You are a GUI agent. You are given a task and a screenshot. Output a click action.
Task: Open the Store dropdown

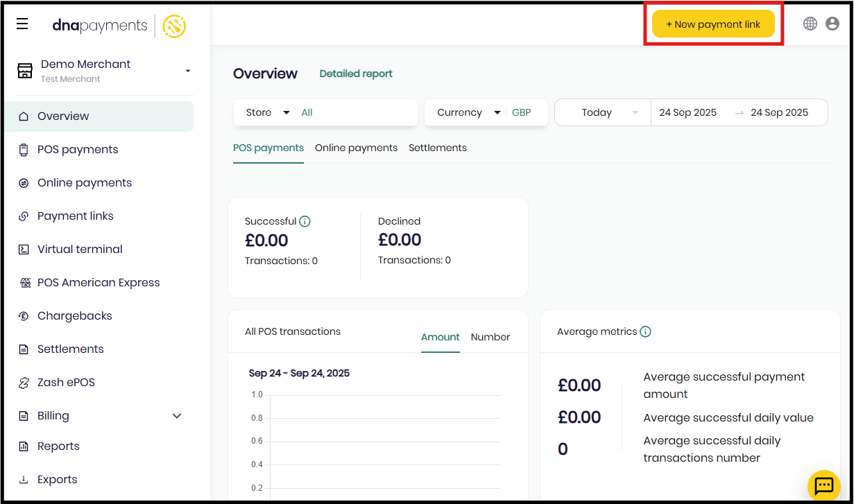tap(268, 113)
